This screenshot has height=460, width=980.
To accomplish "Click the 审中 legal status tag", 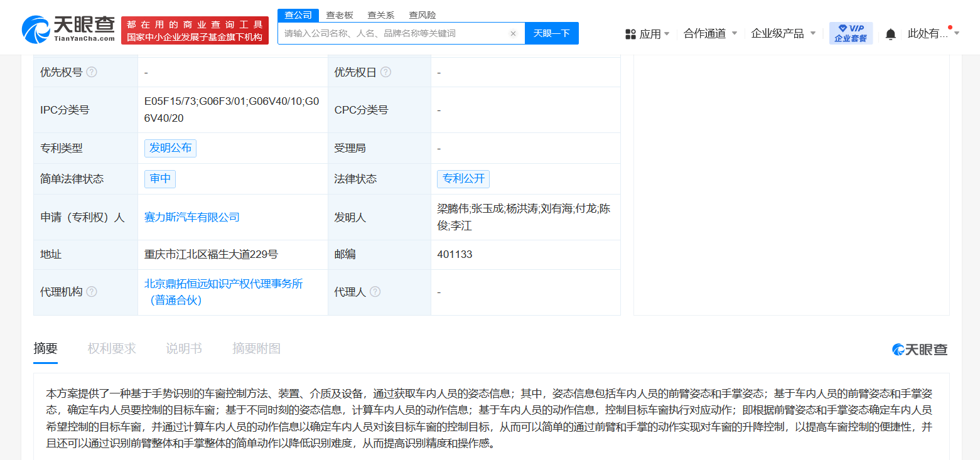I will [x=160, y=179].
